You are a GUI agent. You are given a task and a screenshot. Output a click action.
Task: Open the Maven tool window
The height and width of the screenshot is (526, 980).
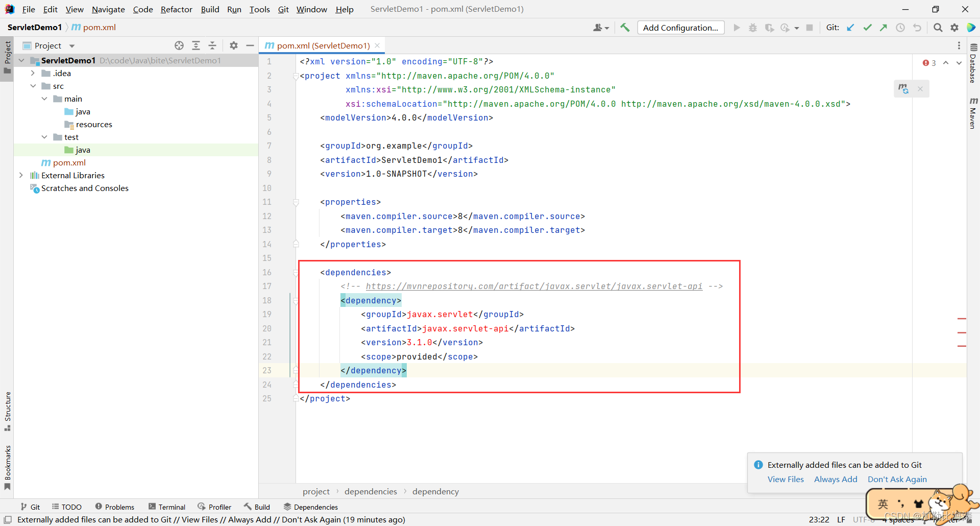pos(973,110)
